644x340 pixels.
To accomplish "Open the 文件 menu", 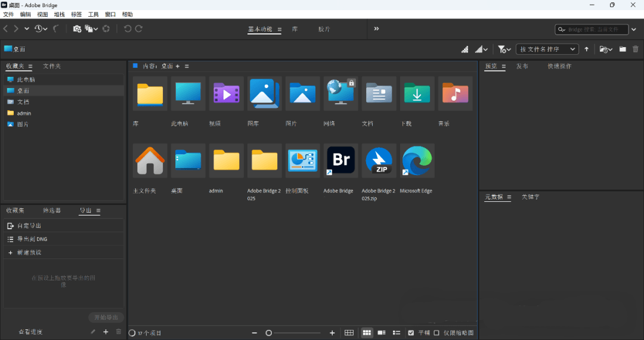I will (x=8, y=14).
